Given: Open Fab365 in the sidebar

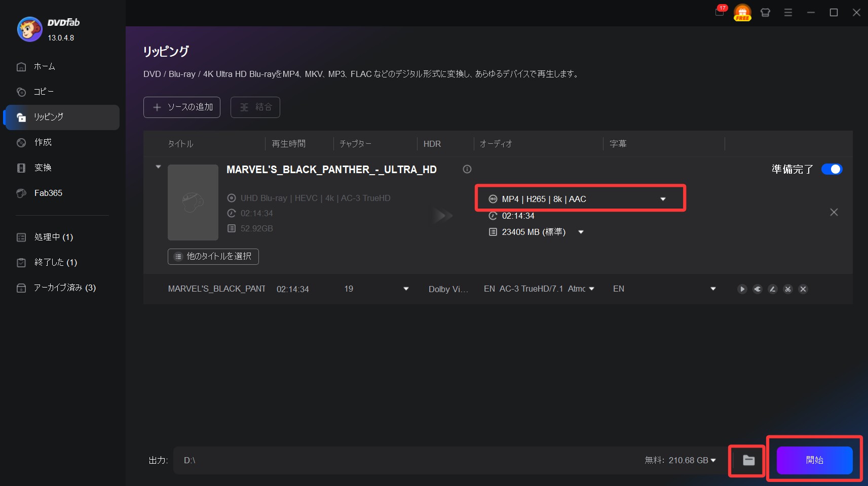Looking at the screenshot, I should pos(62,193).
